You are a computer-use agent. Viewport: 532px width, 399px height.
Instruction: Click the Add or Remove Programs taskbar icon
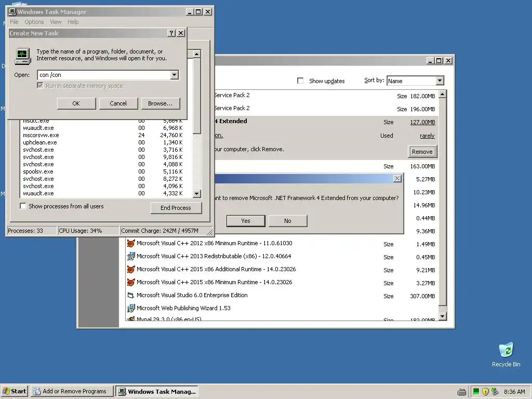[x=37, y=391]
